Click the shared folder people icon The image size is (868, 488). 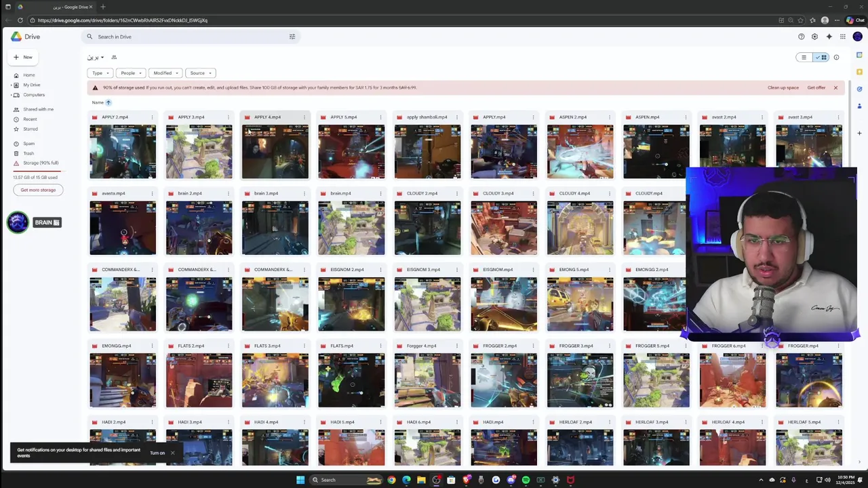coord(114,58)
